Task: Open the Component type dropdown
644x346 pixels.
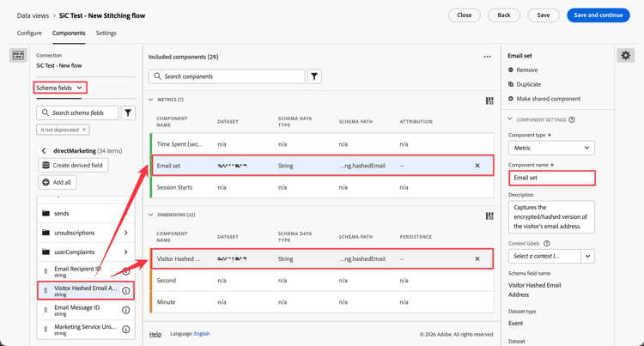Action: click(551, 148)
